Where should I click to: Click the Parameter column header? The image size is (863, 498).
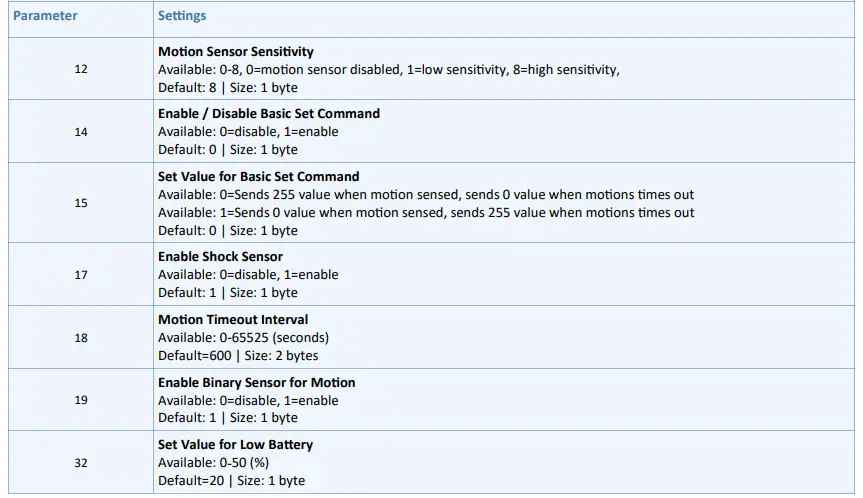point(45,17)
